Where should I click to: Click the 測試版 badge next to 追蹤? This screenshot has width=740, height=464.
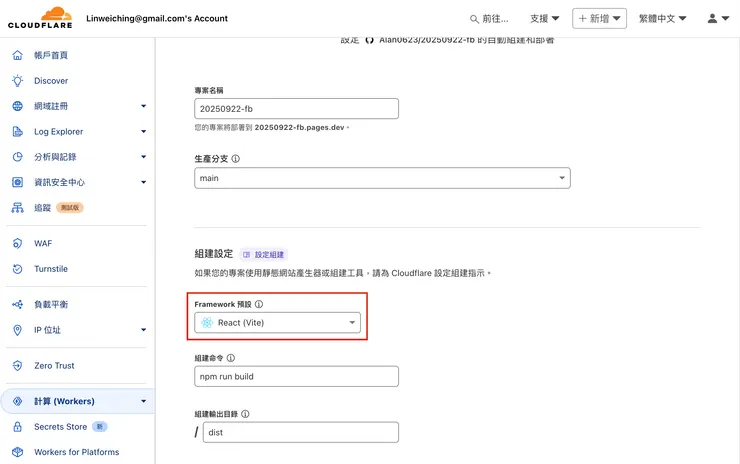70,208
